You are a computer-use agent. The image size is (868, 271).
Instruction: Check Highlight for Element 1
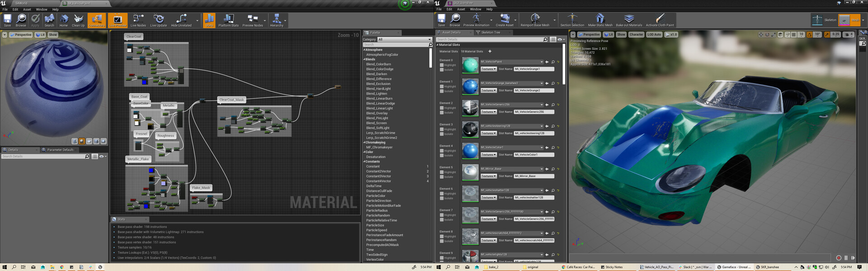442,86
